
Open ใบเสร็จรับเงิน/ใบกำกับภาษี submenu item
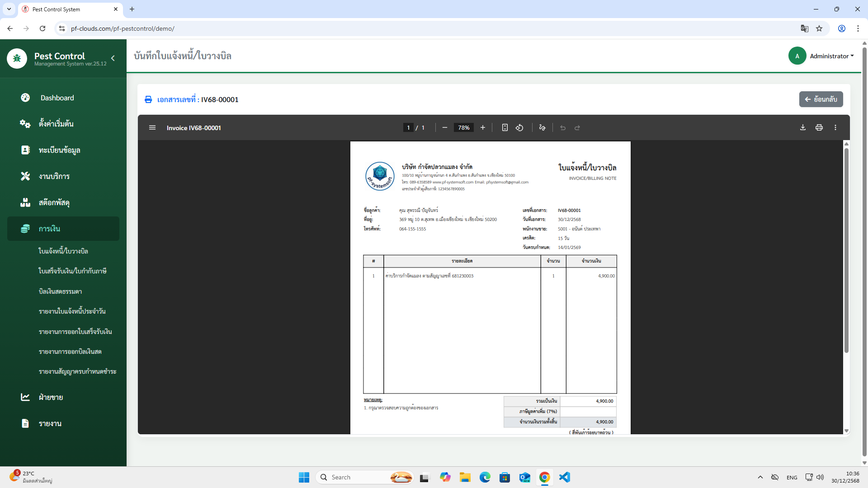pos(72,271)
